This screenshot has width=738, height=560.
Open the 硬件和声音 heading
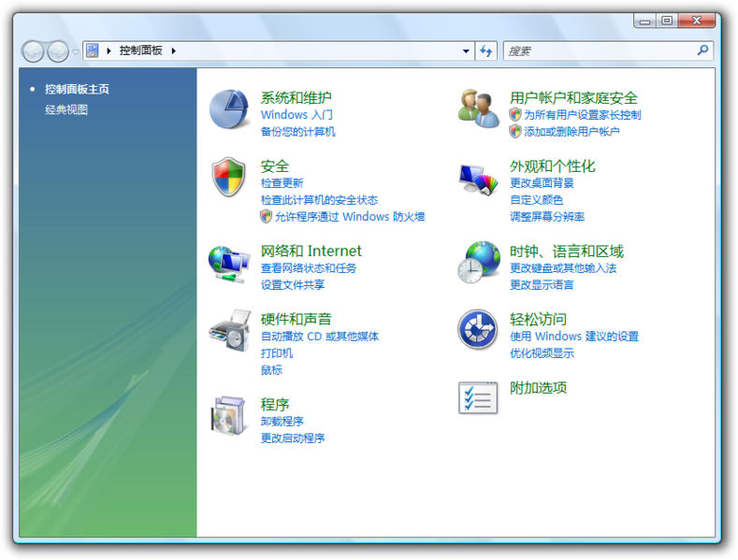click(297, 319)
